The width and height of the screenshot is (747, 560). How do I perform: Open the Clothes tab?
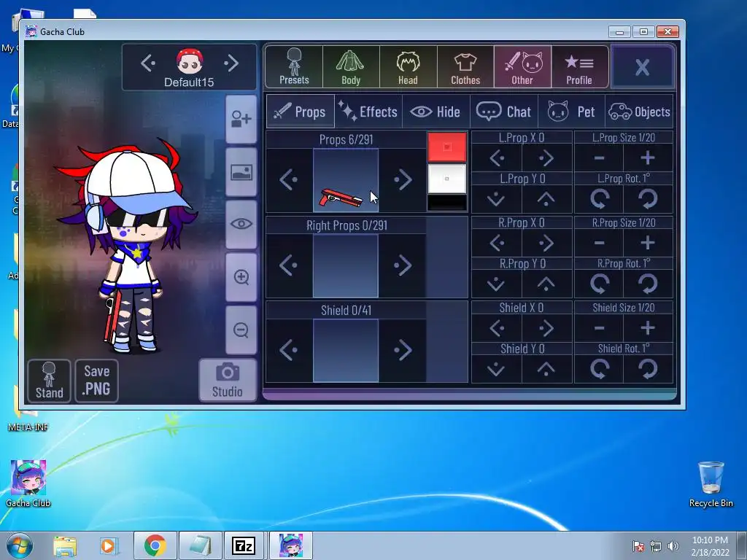coord(465,66)
